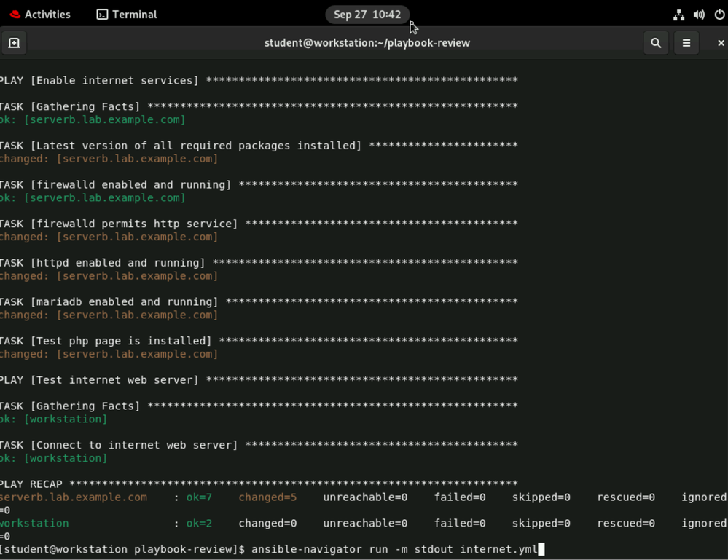Click the power icon in top bar
Viewport: 728px width, 560px height.
(719, 15)
